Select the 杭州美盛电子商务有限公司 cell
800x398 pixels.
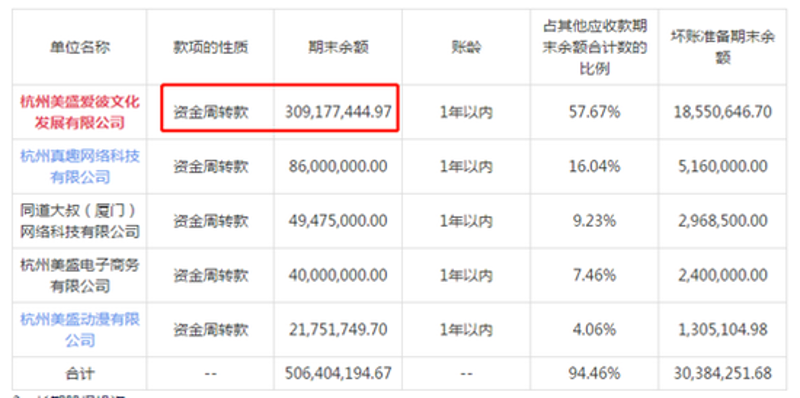click(80, 275)
